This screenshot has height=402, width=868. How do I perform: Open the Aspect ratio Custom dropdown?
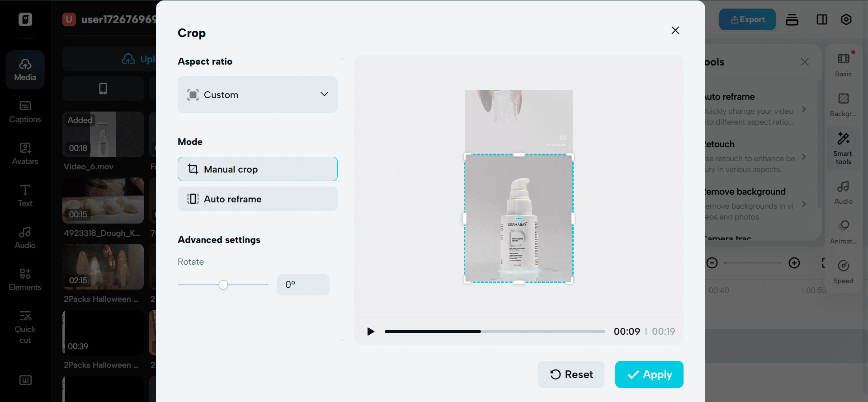click(257, 94)
